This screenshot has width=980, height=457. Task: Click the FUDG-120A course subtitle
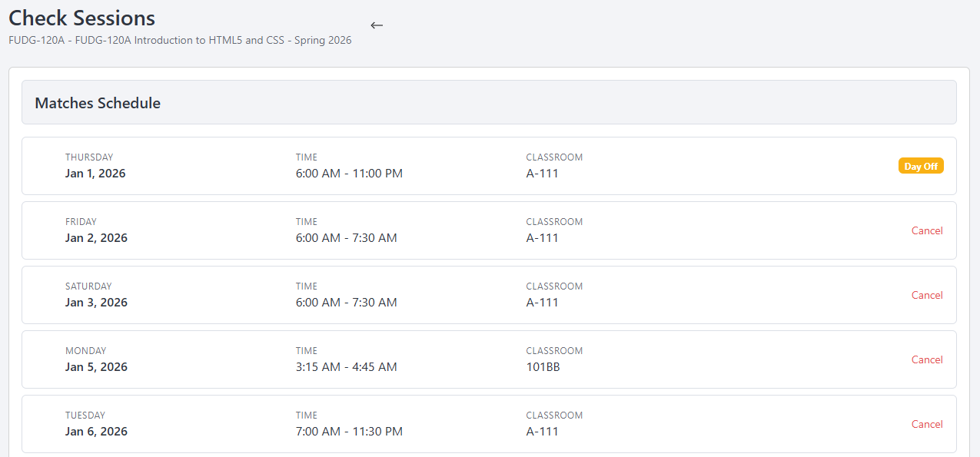point(180,40)
